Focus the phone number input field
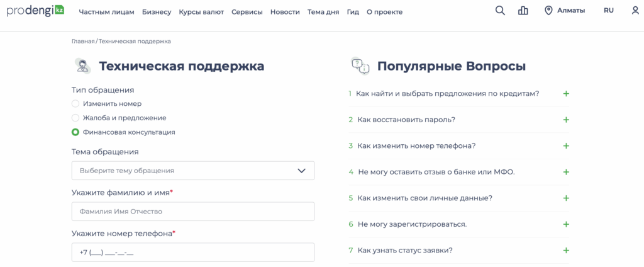644x267 pixels. pos(193,253)
